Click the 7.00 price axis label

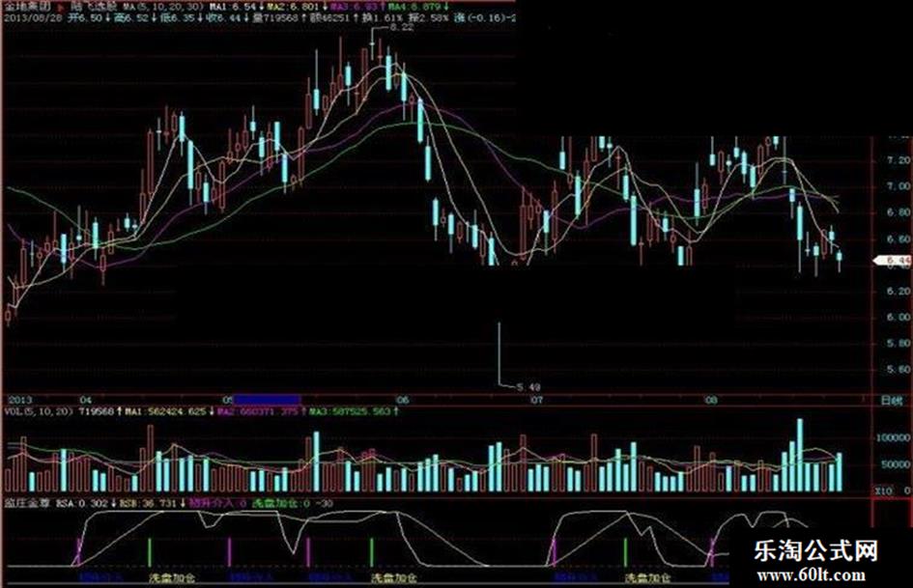click(899, 186)
